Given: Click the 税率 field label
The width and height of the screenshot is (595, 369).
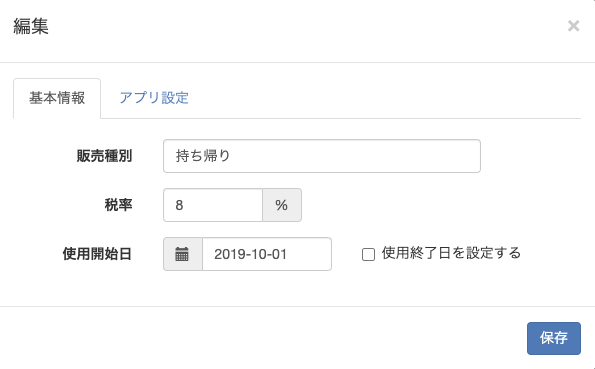Looking at the screenshot, I should click(118, 205).
